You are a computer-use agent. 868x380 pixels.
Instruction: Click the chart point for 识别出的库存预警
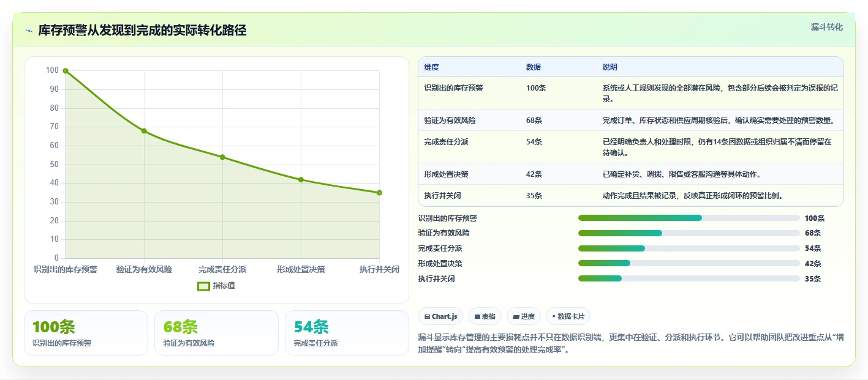(66, 71)
